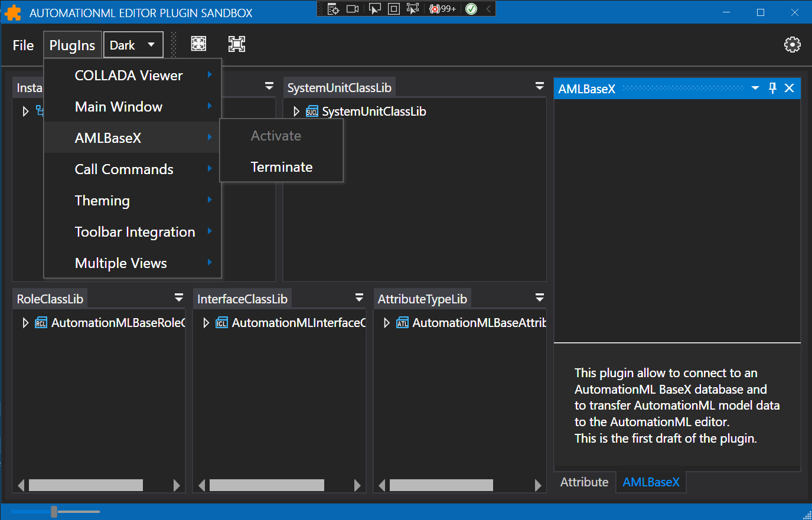The image size is (812, 520).
Task: Select the AMLBaseX plugin menu entry
Action: pos(132,138)
